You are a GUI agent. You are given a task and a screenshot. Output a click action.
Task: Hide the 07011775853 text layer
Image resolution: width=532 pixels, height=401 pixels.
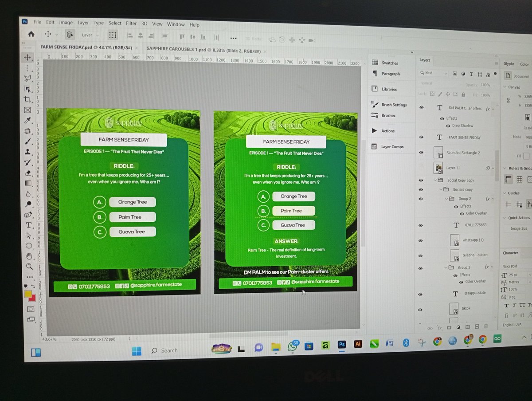click(421, 225)
